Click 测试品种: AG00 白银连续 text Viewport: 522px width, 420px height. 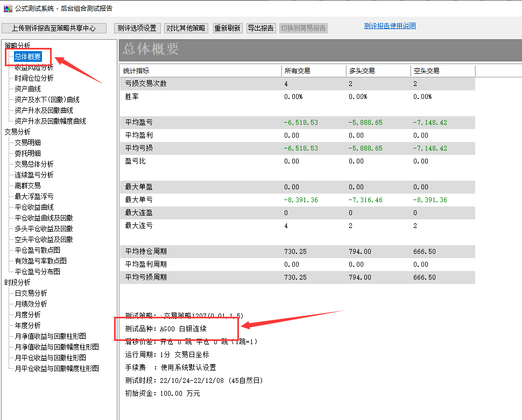[x=166, y=329]
